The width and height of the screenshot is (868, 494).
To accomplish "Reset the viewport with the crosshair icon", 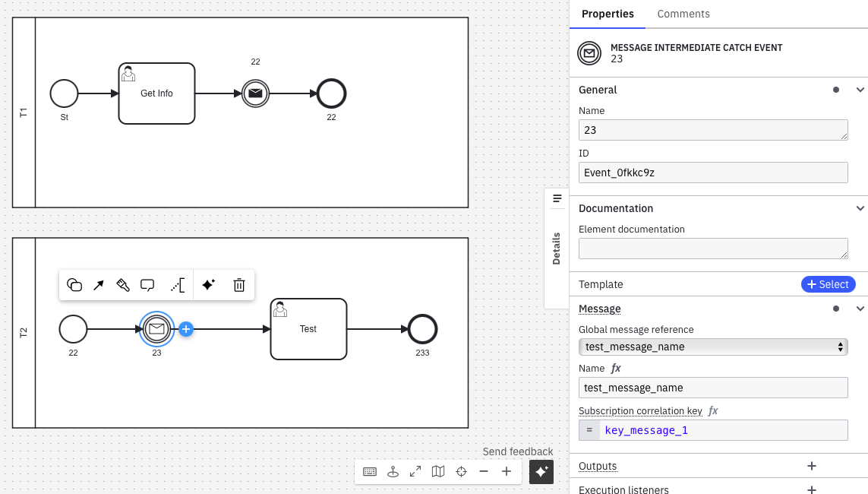I will click(x=461, y=471).
